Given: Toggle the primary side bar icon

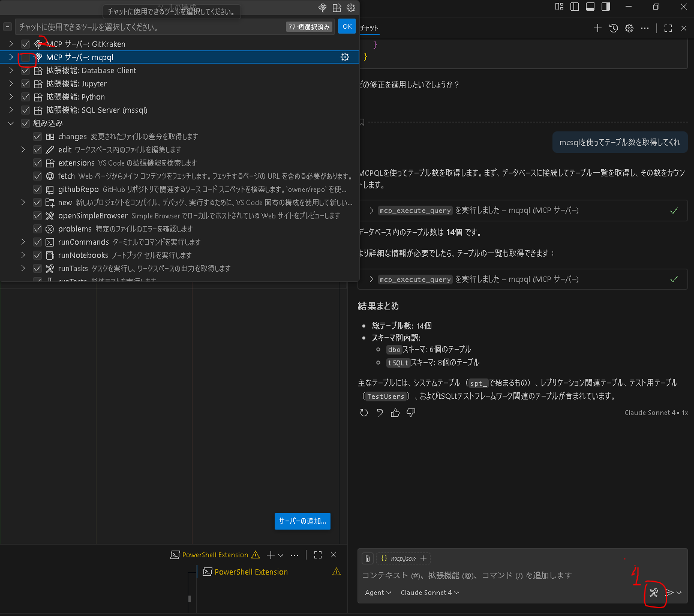Looking at the screenshot, I should click(575, 7).
